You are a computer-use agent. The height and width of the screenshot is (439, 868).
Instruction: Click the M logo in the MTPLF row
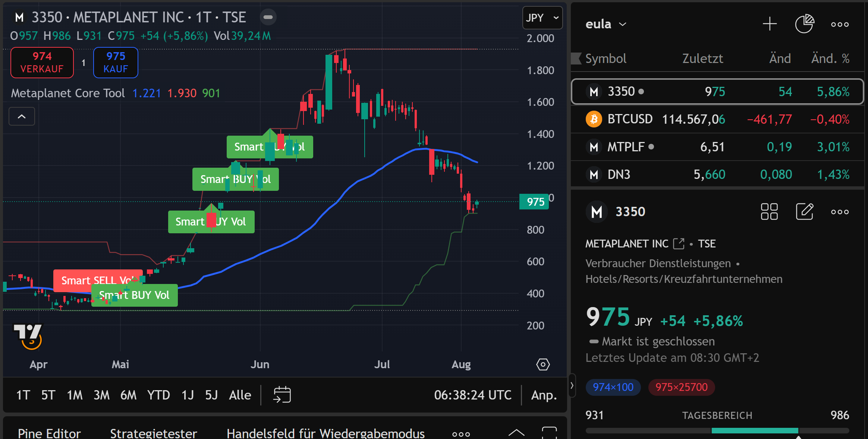click(x=594, y=147)
